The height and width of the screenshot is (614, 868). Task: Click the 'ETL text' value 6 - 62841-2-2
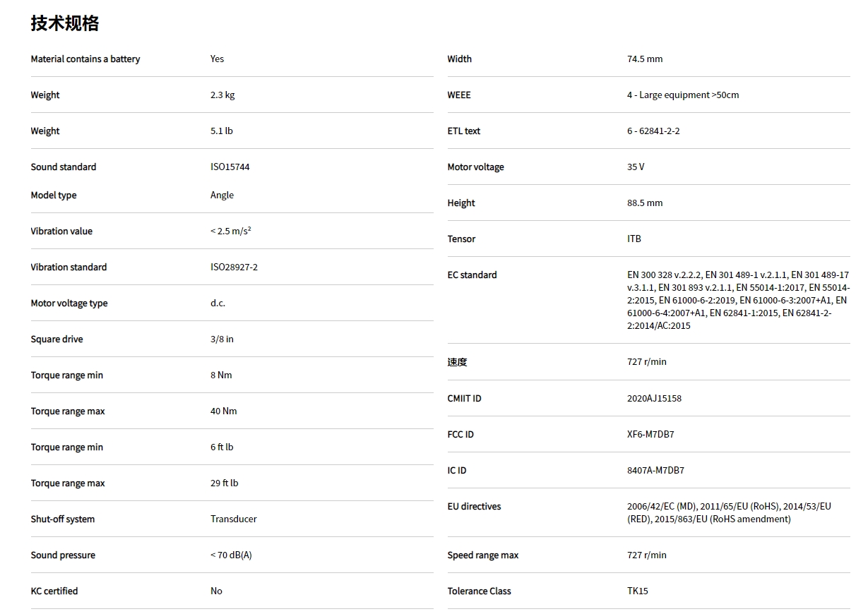(x=653, y=131)
